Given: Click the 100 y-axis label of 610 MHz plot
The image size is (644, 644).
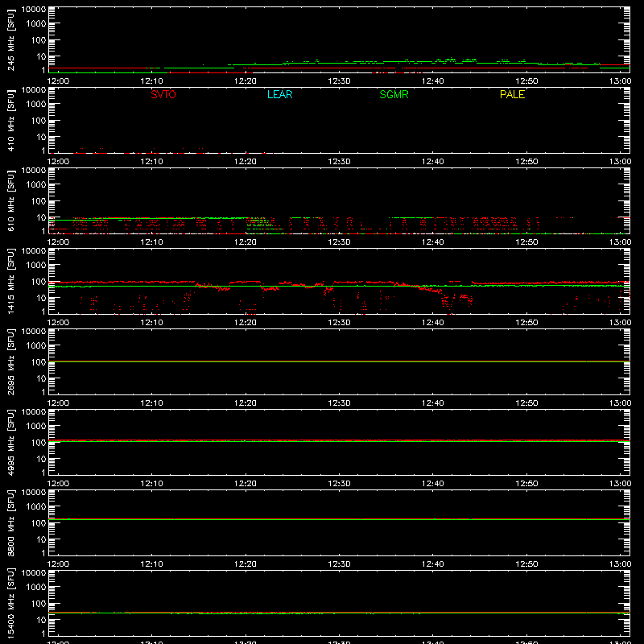Looking at the screenshot, I should (x=39, y=201).
